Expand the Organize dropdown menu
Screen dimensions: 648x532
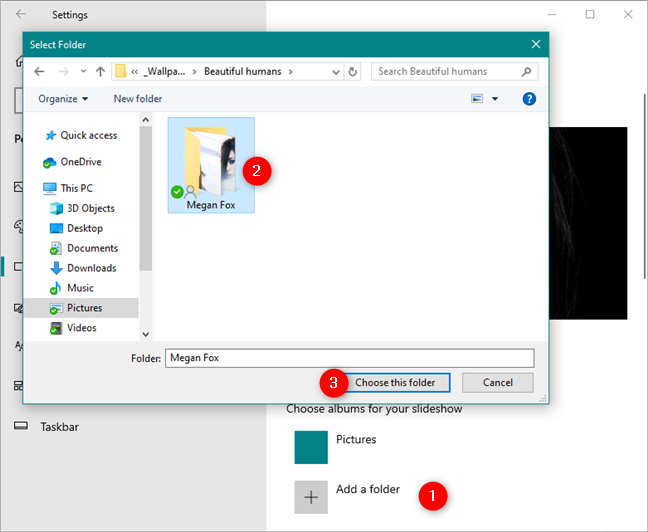click(x=63, y=99)
